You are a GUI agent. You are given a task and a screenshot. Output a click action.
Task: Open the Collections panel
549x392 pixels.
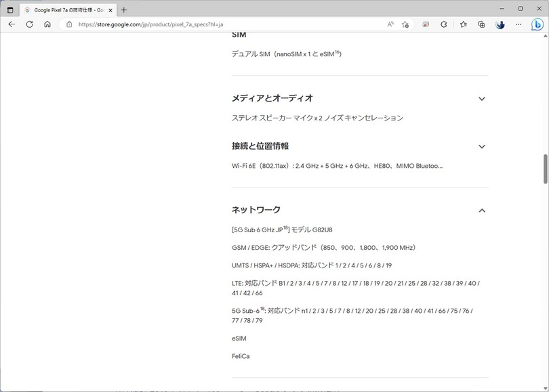pyautogui.click(x=481, y=24)
